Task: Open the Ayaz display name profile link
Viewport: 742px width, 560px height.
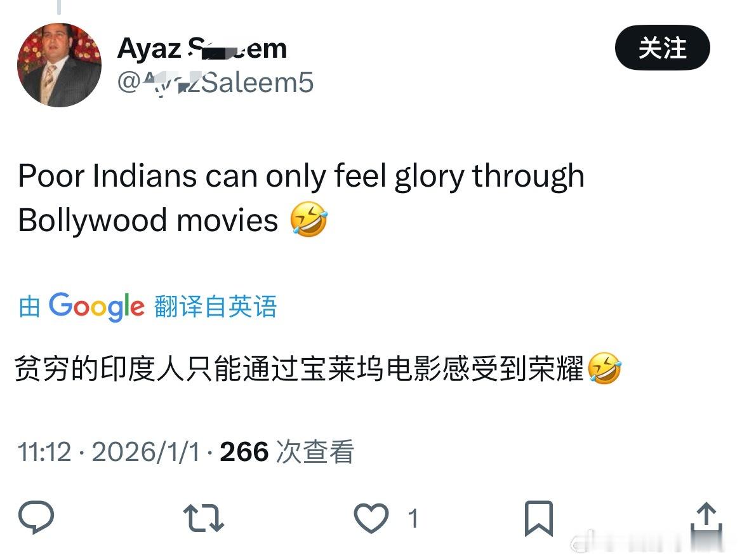Action: coord(202,48)
